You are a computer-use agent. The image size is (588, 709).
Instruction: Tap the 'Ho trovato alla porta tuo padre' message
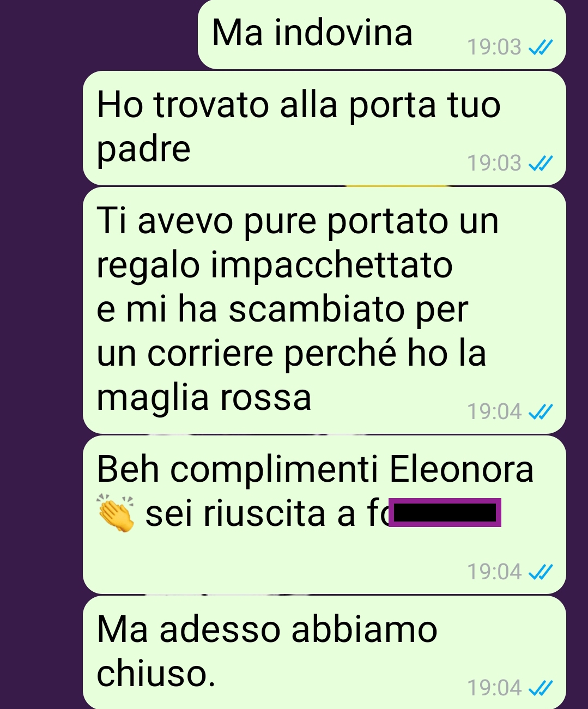click(x=324, y=128)
